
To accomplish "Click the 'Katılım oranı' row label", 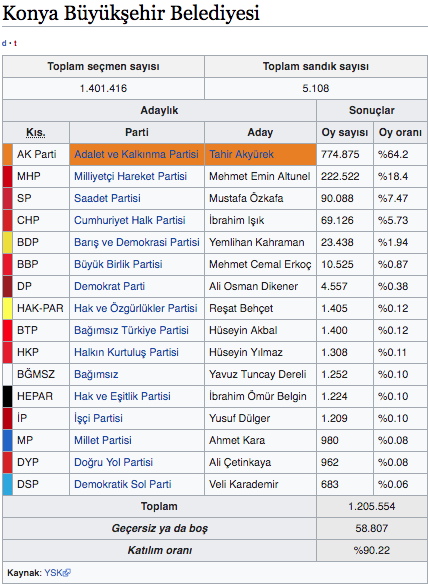I will coord(159,550).
